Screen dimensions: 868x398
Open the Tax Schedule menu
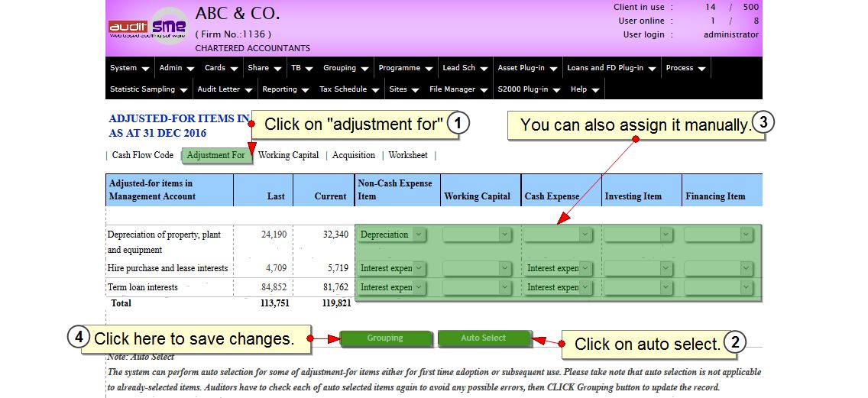[x=348, y=89]
